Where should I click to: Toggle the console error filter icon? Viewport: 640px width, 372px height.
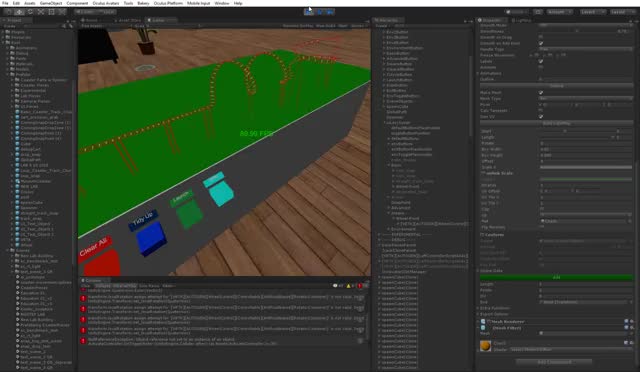point(360,286)
